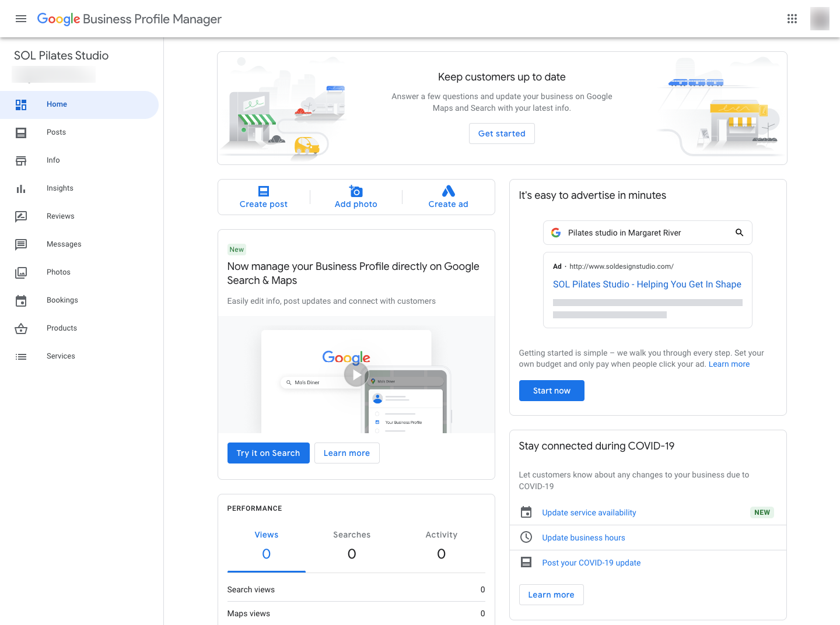The width and height of the screenshot is (840, 625).
Task: Open Post your COVID-19 update link
Action: pos(591,563)
